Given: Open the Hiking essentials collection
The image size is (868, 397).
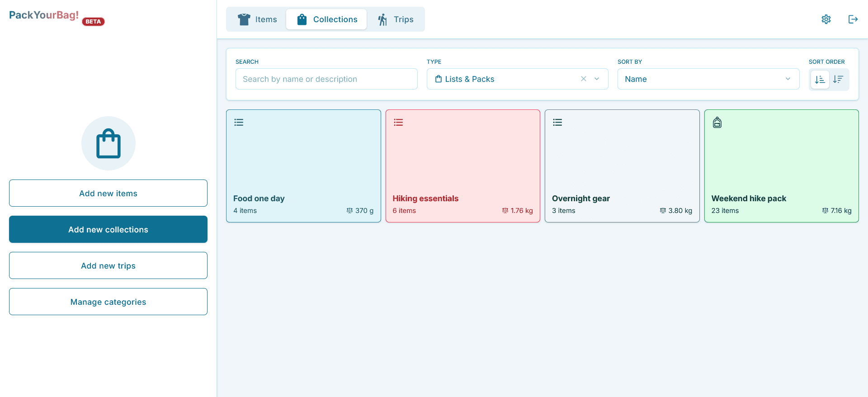Looking at the screenshot, I should [x=463, y=166].
